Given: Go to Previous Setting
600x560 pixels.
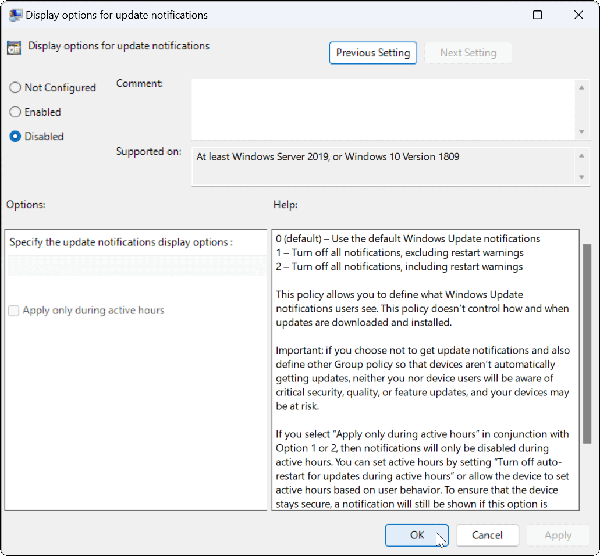Looking at the screenshot, I should click(x=373, y=53).
